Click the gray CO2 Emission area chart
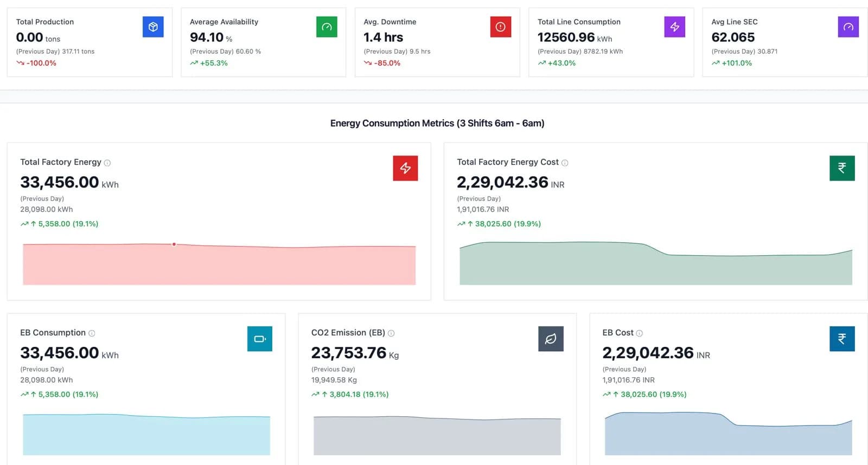 [x=437, y=435]
